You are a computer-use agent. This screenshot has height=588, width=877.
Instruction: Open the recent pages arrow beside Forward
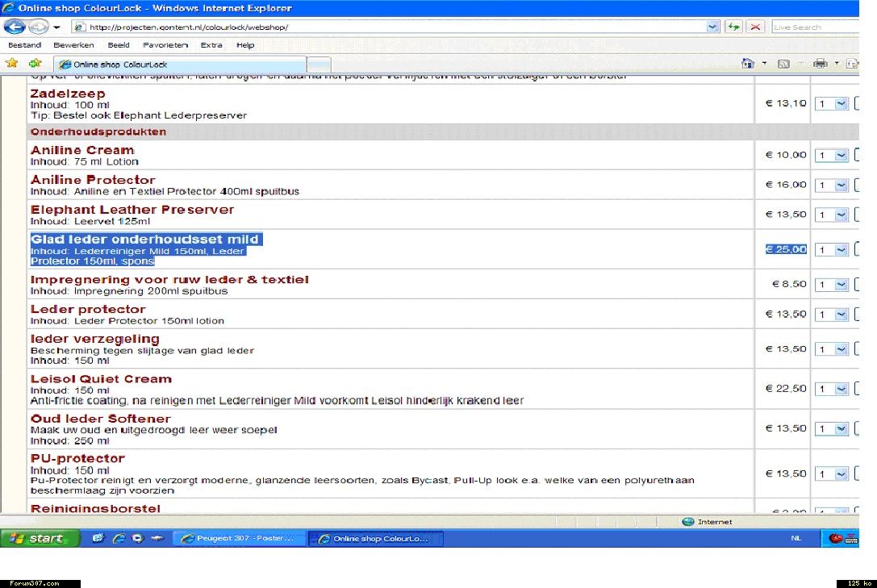[56, 27]
